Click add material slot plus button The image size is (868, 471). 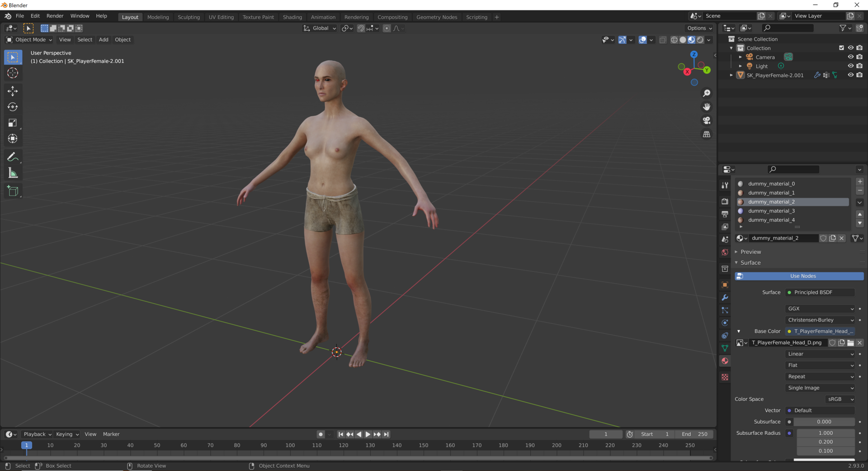tap(859, 182)
